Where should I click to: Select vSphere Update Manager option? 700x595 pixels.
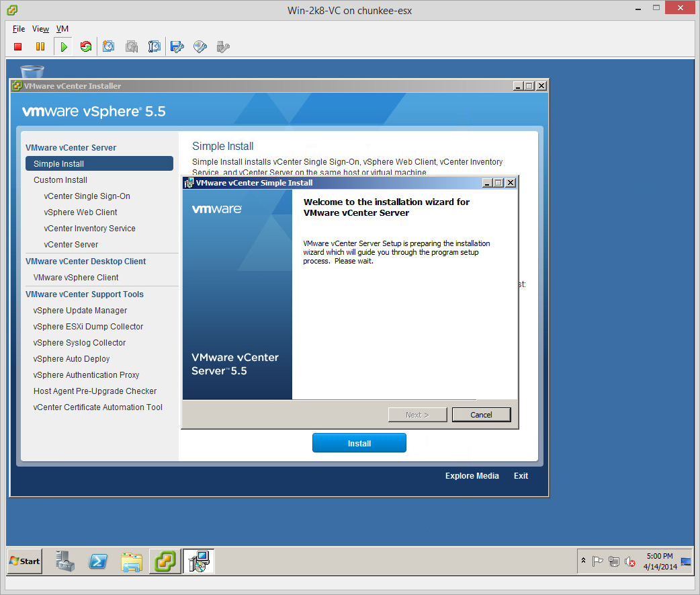coord(80,311)
